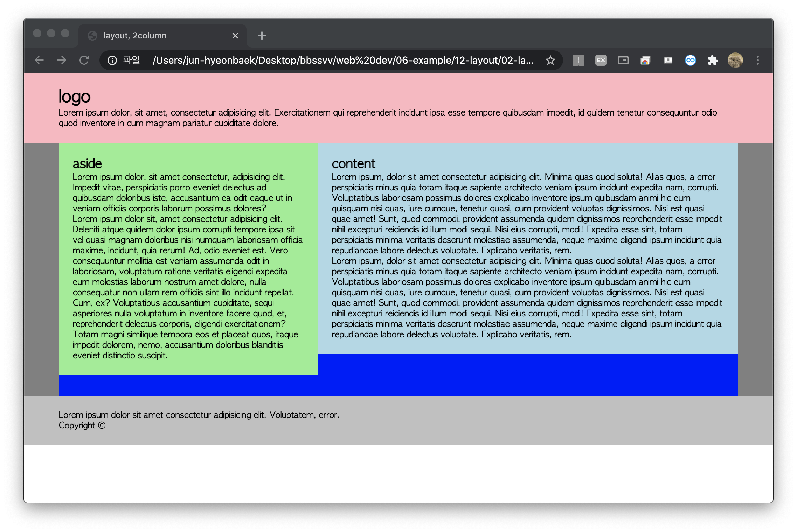Bookmark this page with the star icon
Viewport: 797px width, 532px height.
coord(550,60)
